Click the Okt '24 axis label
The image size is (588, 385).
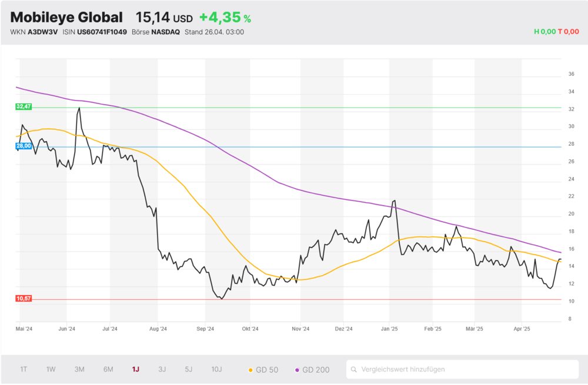pyautogui.click(x=250, y=329)
